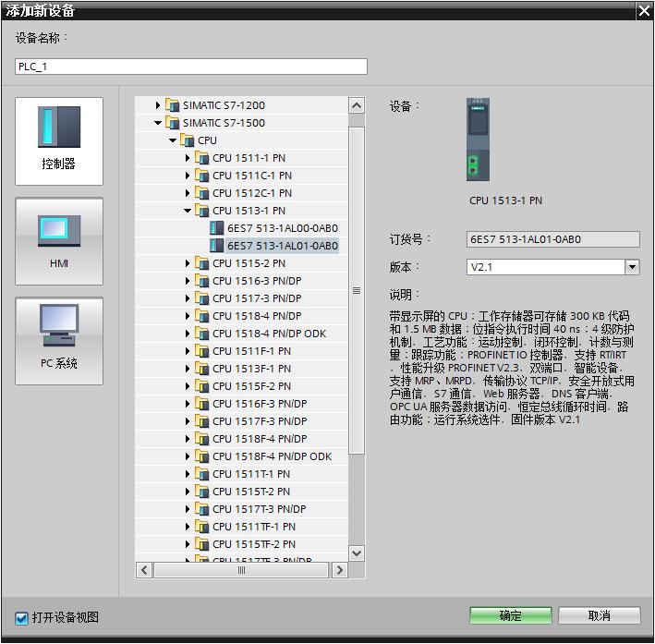
Task: Click scroll right arrow of device tree
Action: [339, 570]
